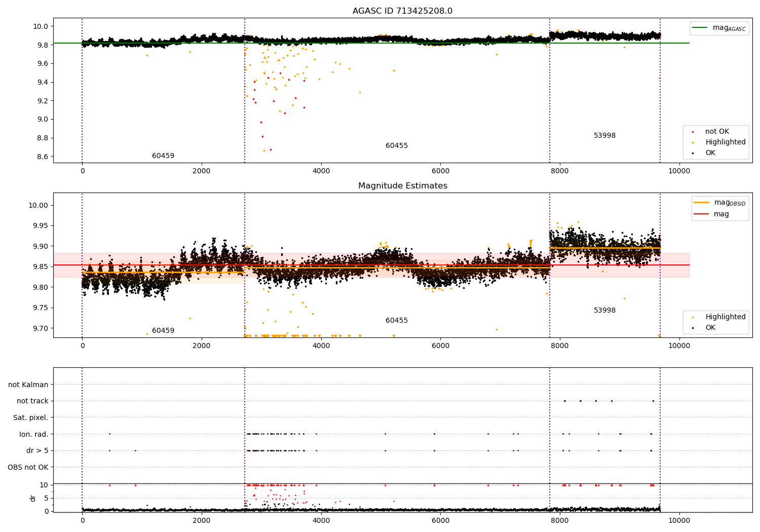The image size is (760, 532).
Task: Click the "not Kalman" axis label
Action: tap(28, 385)
